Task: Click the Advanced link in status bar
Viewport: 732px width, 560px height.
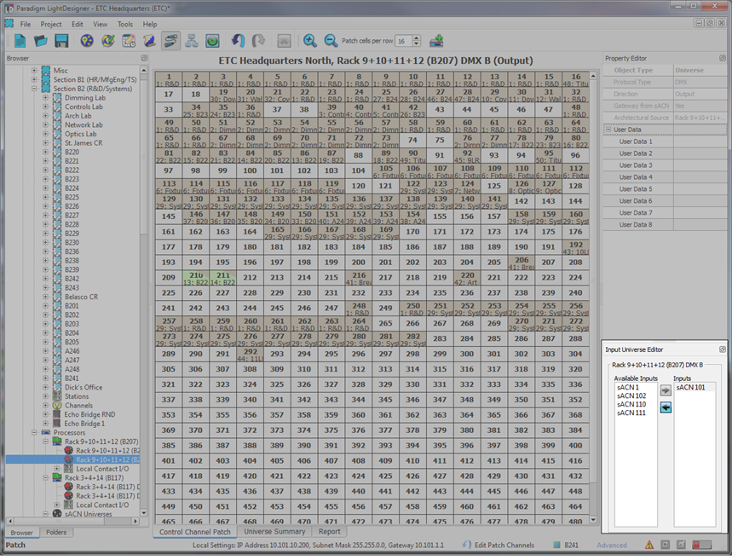Action: [x=612, y=545]
